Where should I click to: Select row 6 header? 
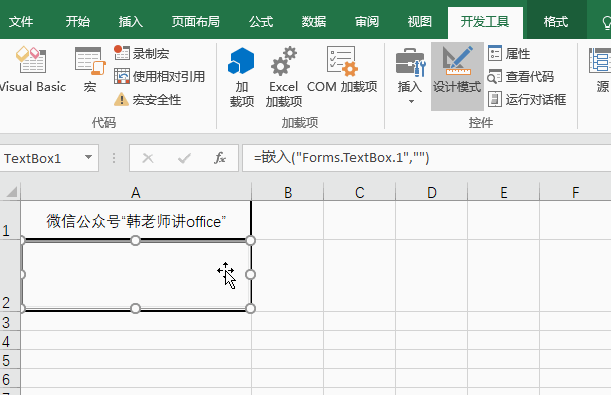pos(10,379)
